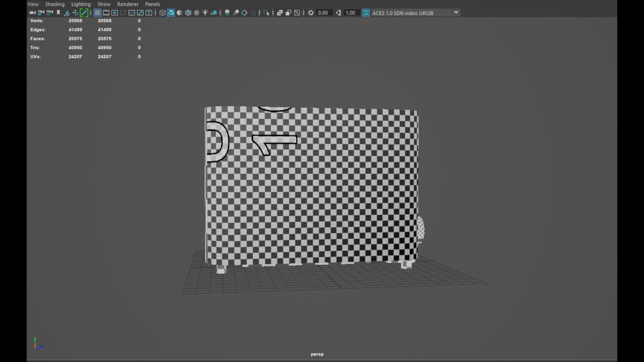Enable Use All Lights bulb icon

pos(205,13)
